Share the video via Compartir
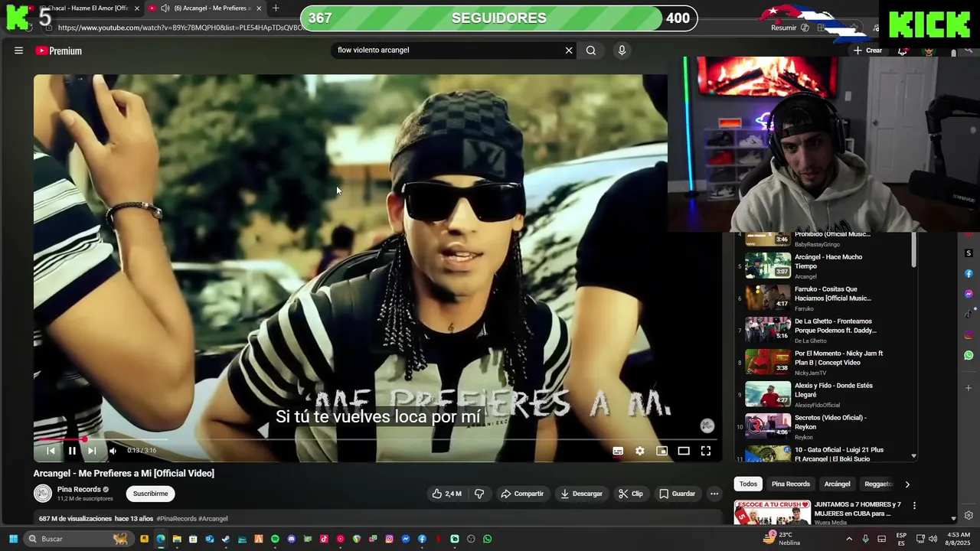 click(522, 494)
